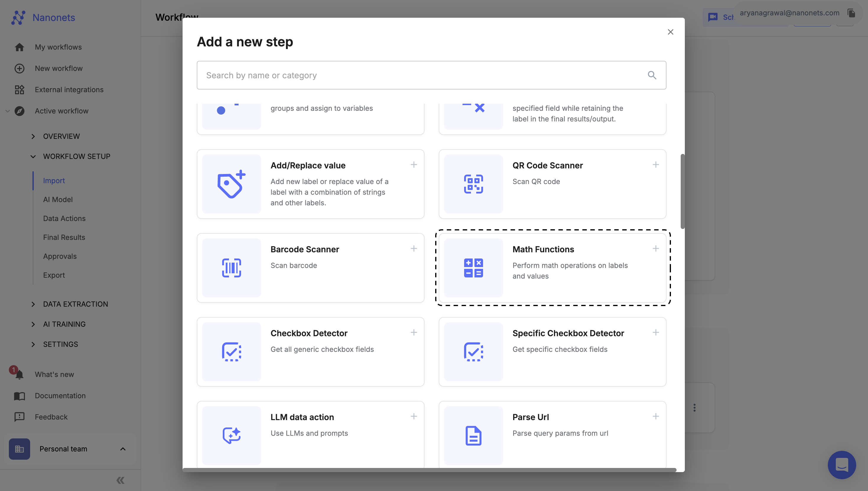Copy the email with clipboard icon
The width and height of the screenshot is (868, 491).
coord(851,13)
